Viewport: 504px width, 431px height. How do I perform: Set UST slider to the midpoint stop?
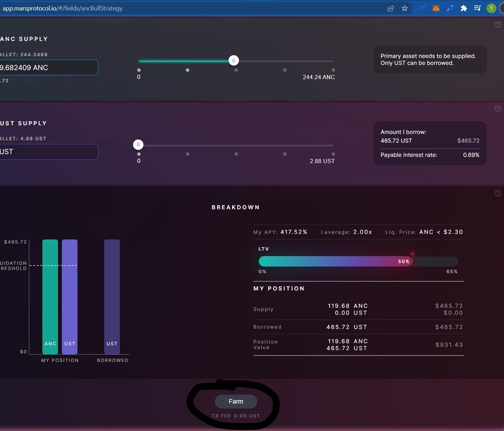coord(236,154)
